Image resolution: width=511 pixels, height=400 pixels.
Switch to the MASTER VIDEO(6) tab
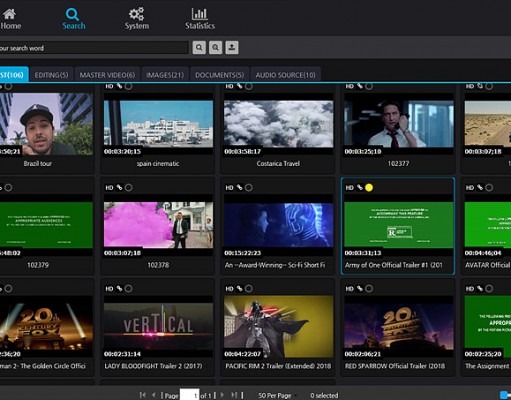pyautogui.click(x=107, y=75)
